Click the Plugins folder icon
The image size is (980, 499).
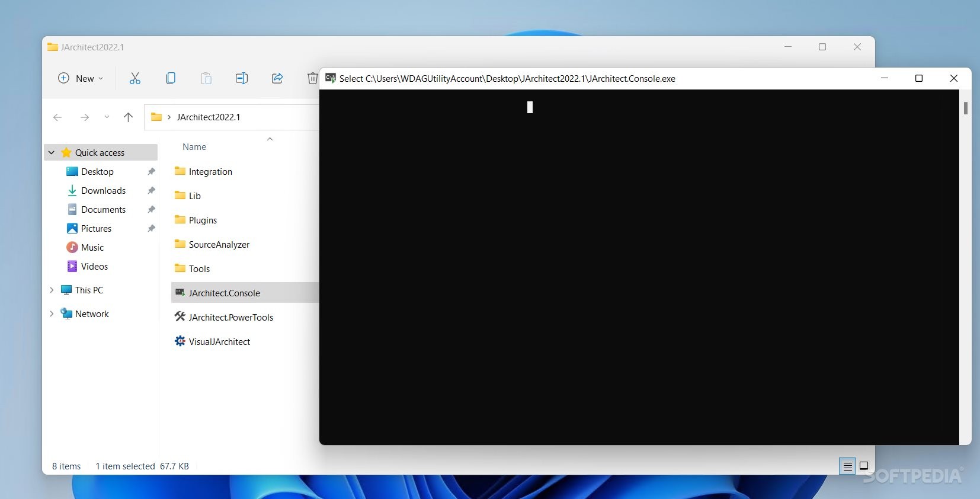coord(180,219)
